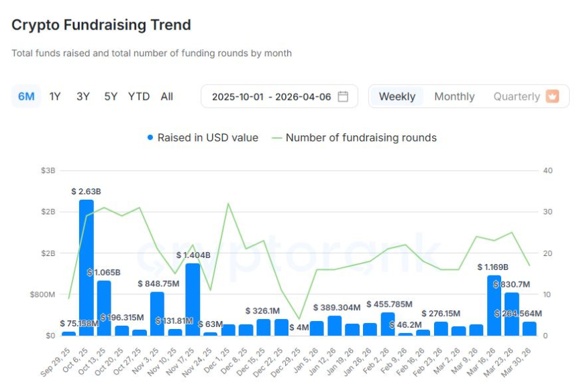Click the blue dot legend marker

click(x=150, y=137)
